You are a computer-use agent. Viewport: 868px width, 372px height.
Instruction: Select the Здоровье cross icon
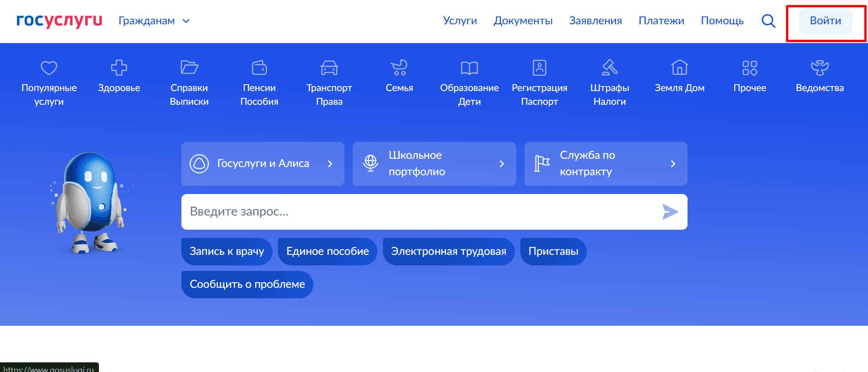pyautogui.click(x=119, y=68)
